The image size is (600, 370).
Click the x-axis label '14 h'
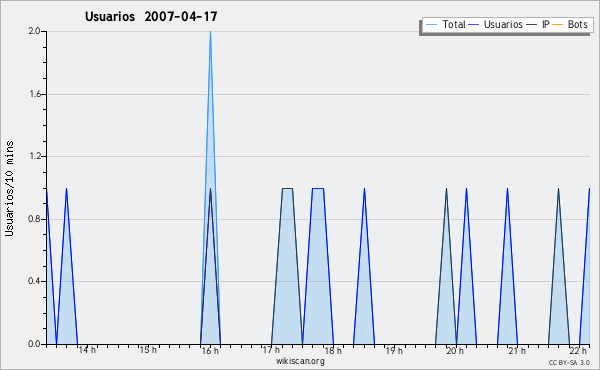click(87, 350)
